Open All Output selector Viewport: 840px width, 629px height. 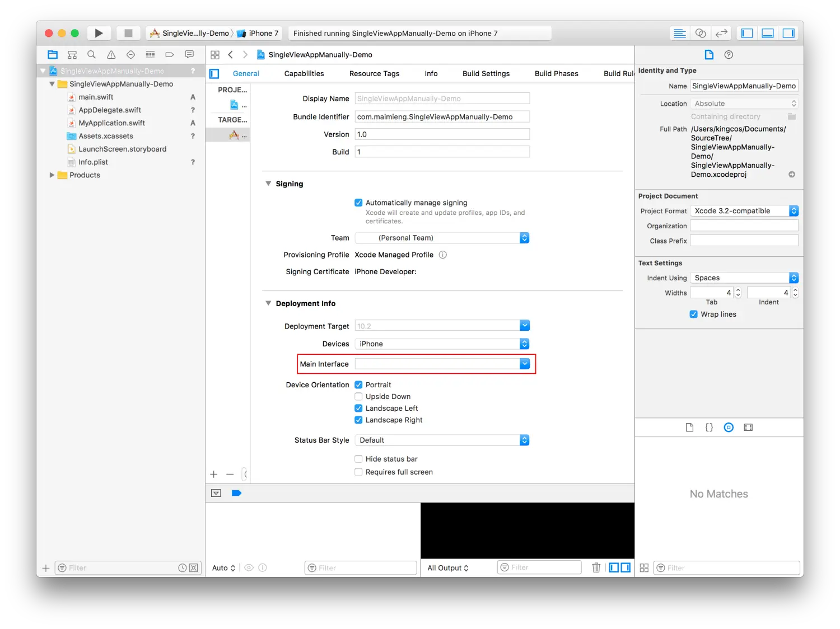[448, 567]
